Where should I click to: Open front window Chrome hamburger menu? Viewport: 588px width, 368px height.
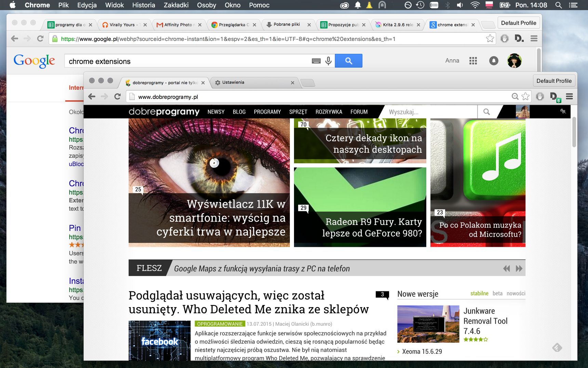(x=569, y=97)
